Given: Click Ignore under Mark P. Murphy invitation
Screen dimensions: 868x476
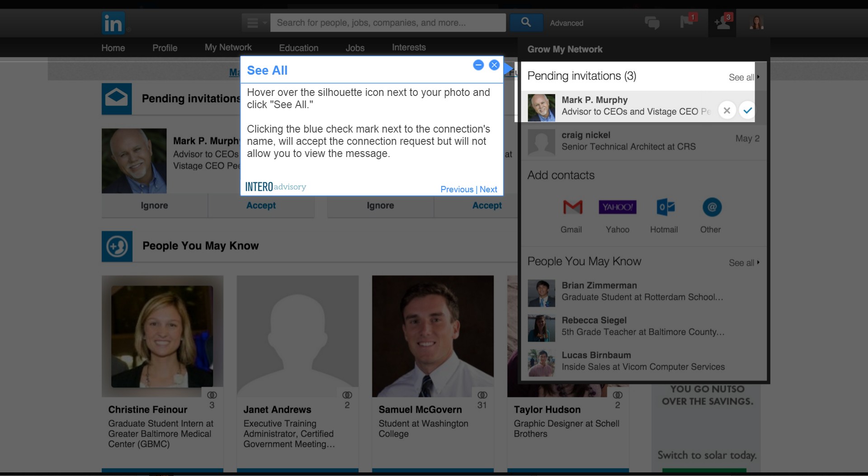Looking at the screenshot, I should (154, 205).
